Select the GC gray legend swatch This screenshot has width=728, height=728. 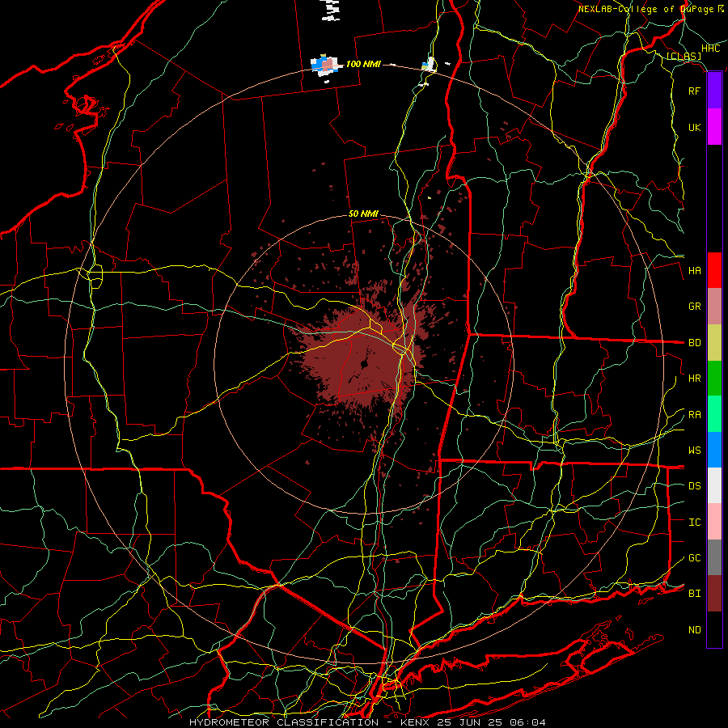click(714, 557)
